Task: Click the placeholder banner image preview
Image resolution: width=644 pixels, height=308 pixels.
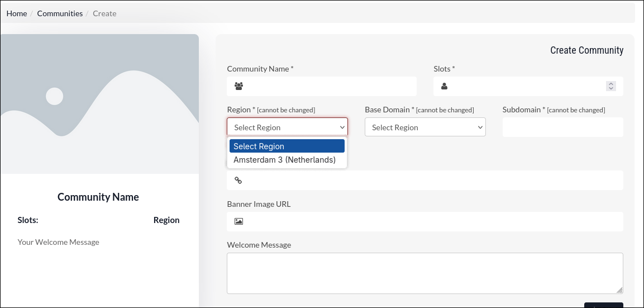Action: (x=99, y=104)
